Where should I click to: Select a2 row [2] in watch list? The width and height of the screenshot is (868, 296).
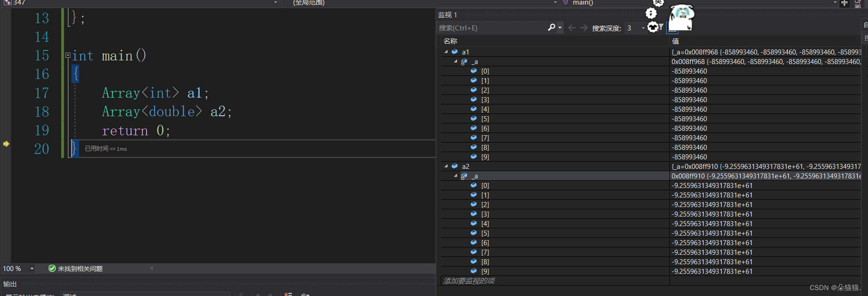coord(651,204)
